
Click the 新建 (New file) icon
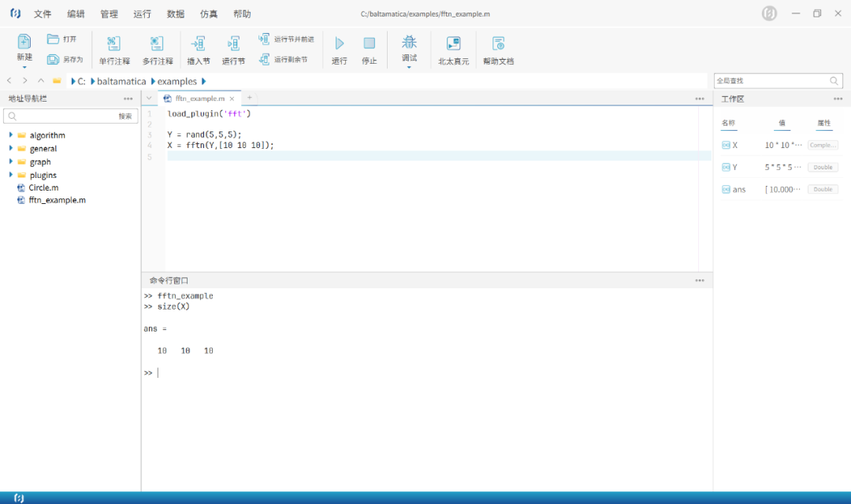coord(24,43)
